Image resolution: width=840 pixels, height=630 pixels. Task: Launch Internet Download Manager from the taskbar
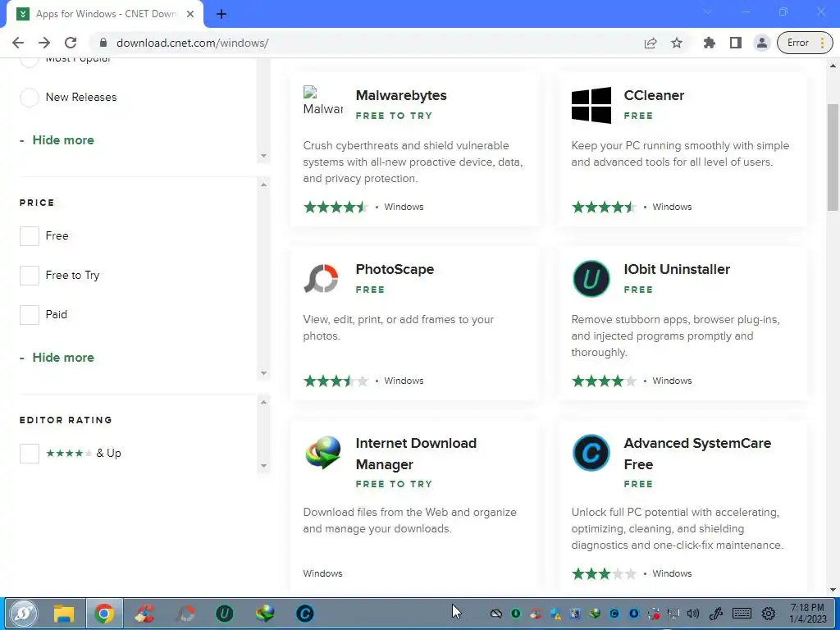coord(265,614)
